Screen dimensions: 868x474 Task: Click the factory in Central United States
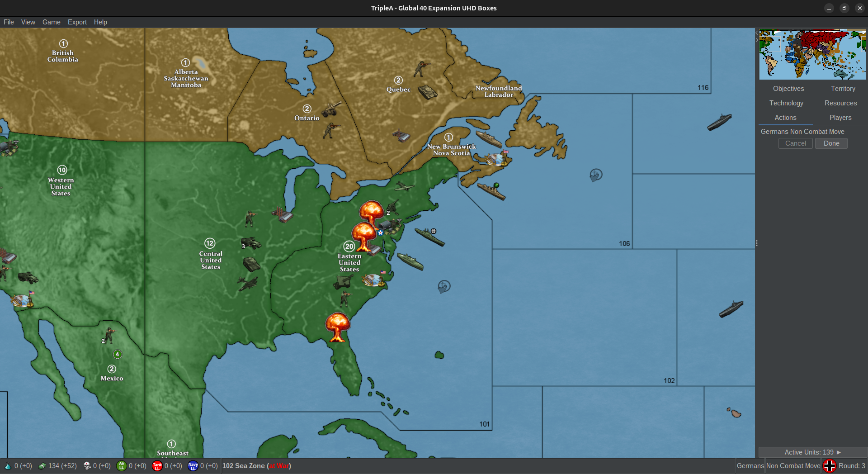click(x=283, y=214)
